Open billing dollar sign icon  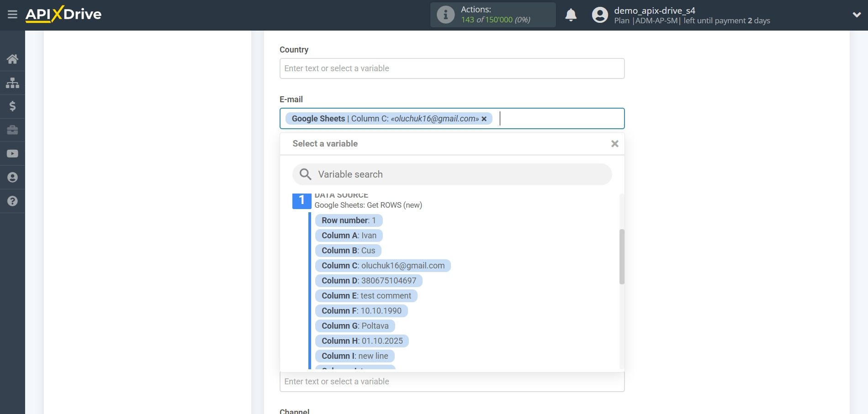[x=12, y=106]
